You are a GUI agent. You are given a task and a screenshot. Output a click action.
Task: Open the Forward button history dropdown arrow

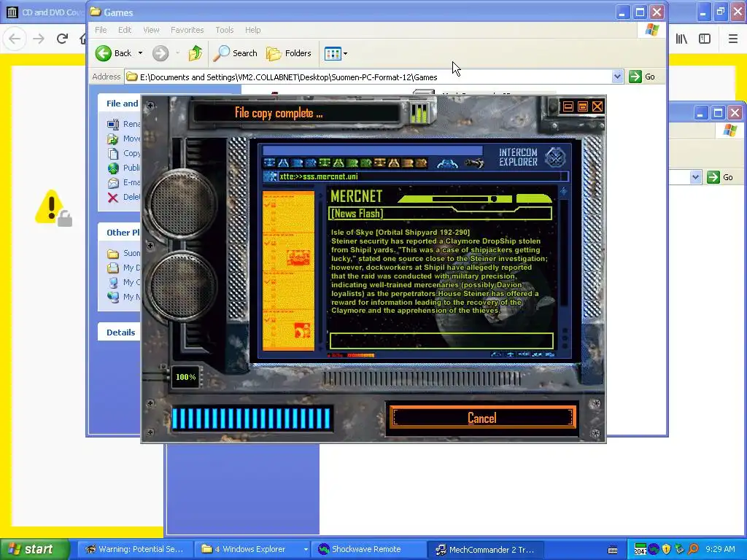[178, 53]
